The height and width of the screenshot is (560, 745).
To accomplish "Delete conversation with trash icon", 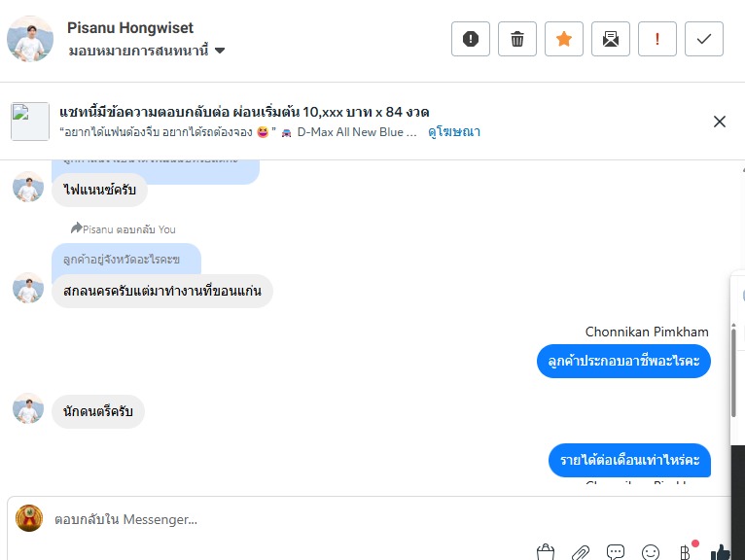I will [x=517, y=39].
